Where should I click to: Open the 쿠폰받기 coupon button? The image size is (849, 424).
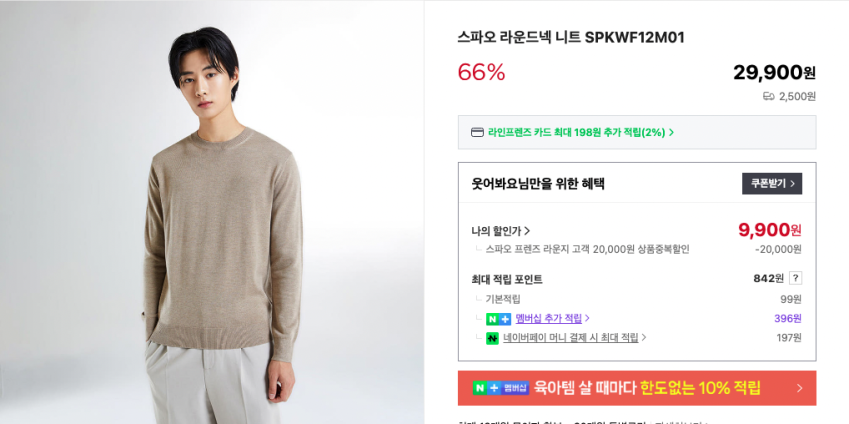tap(772, 184)
